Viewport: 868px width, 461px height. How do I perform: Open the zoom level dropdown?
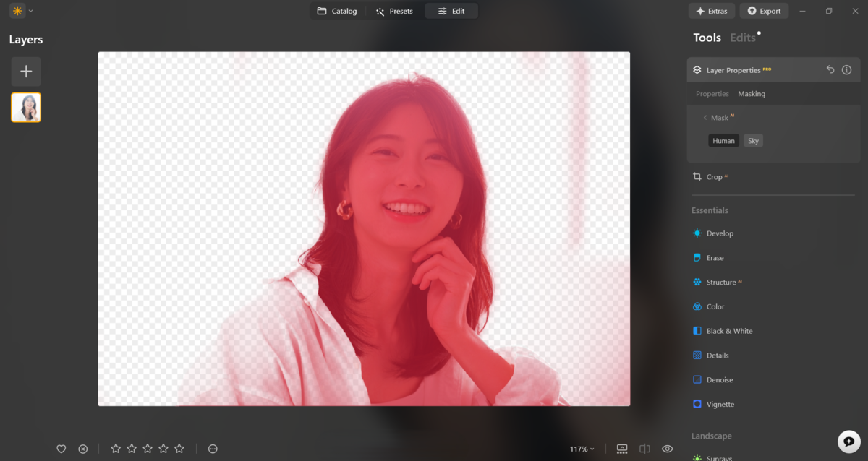582,449
